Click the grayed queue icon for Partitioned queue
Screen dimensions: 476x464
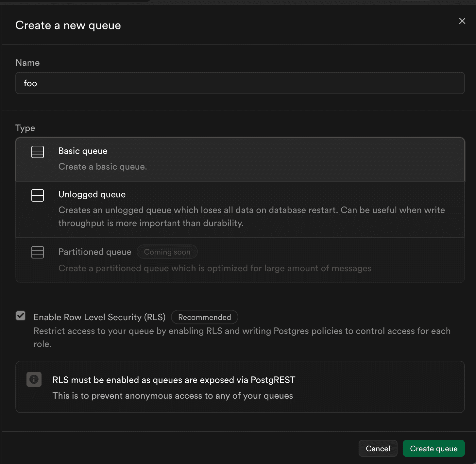tap(37, 252)
